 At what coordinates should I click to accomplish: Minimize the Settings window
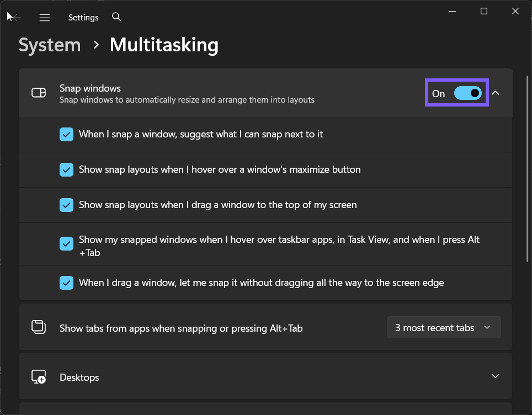(453, 11)
